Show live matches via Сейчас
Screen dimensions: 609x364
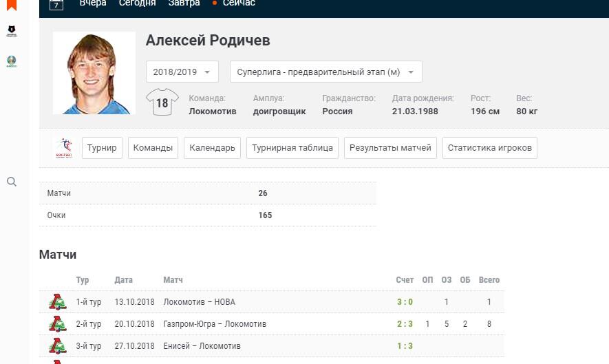[237, 3]
